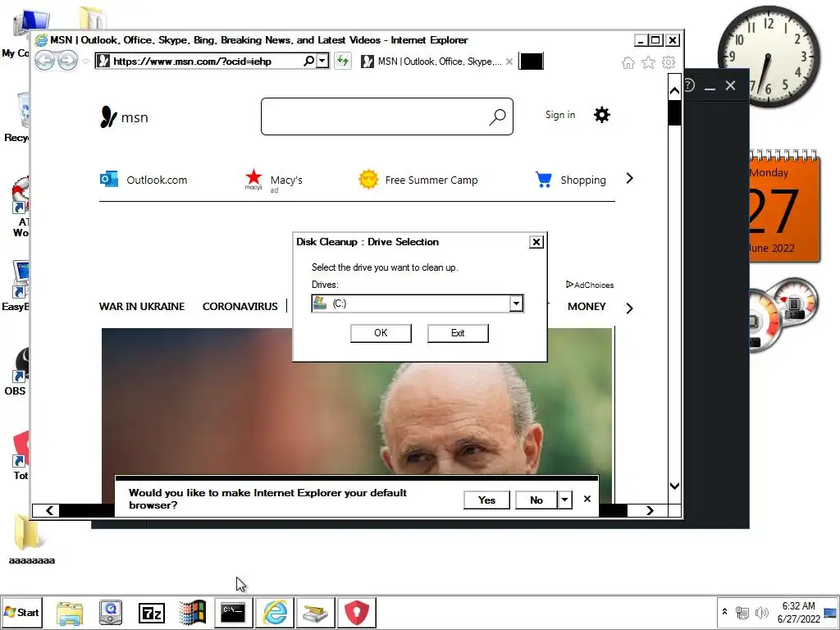Viewport: 840px width, 630px height.
Task: Open file explorer folder taskbar icon
Action: click(71, 612)
